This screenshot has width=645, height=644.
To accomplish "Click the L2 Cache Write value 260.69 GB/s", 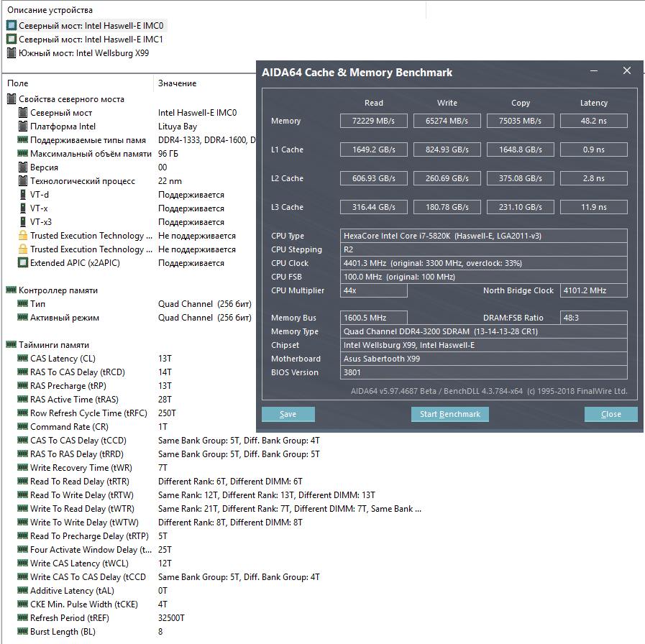I will (447, 178).
